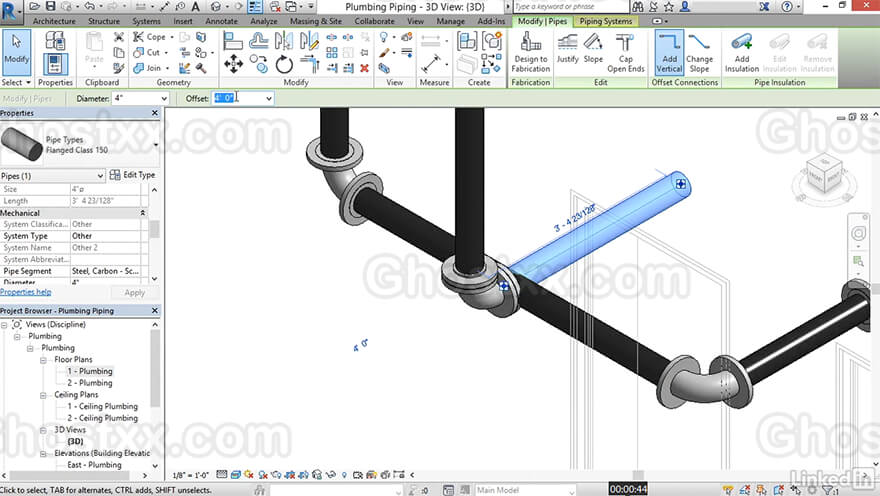Click the Favorites star icon

click(x=669, y=7)
